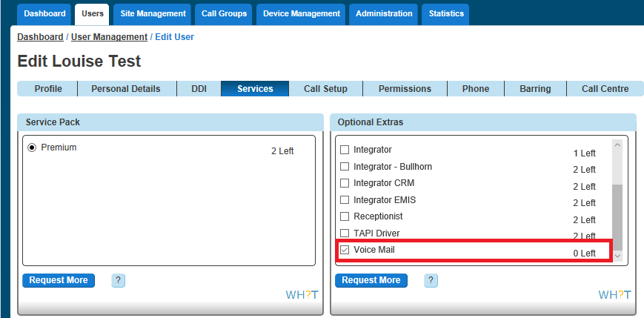Uncheck the Voice Mail checkbox
The width and height of the screenshot is (644, 318).
(345, 250)
